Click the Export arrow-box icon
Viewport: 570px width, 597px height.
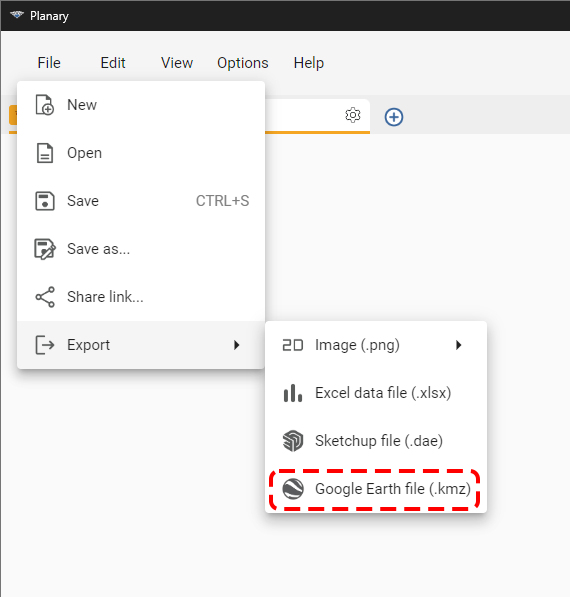click(x=45, y=345)
